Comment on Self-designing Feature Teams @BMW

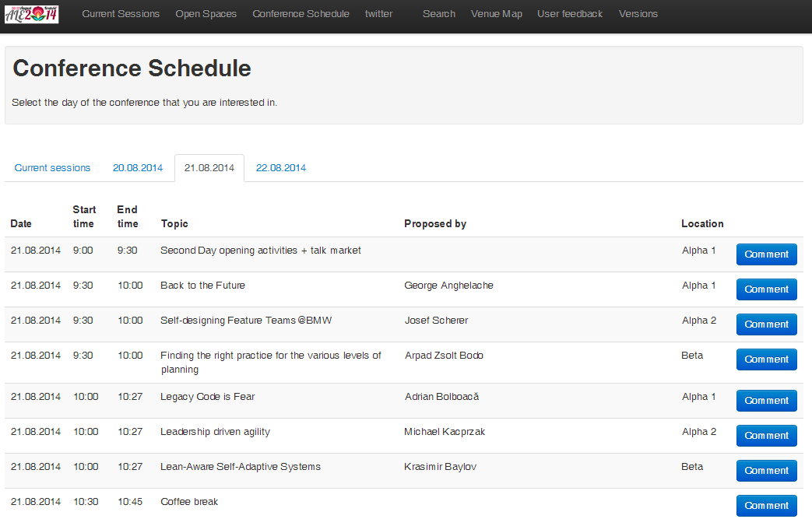[x=766, y=324]
